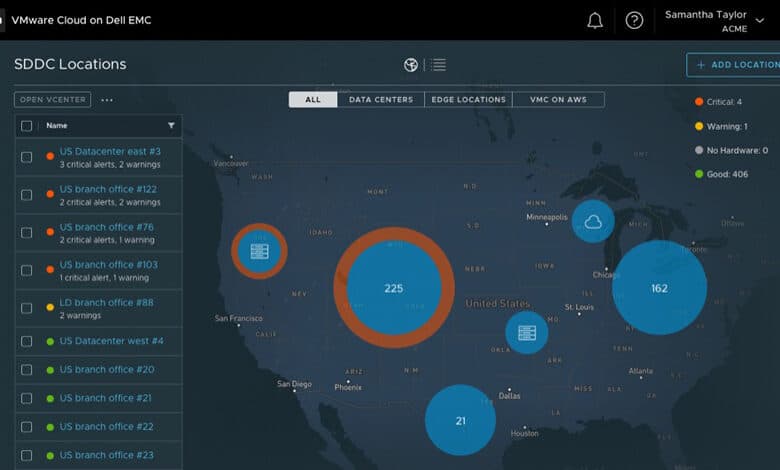Open US branch office #20 link
Screen dimensions: 780x470
coord(107,370)
